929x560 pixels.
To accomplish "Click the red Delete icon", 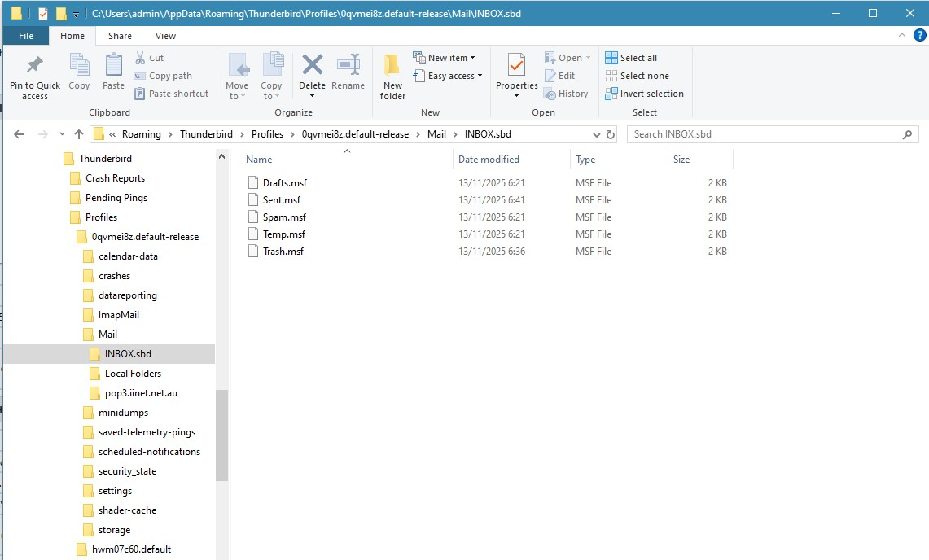I will tap(312, 67).
